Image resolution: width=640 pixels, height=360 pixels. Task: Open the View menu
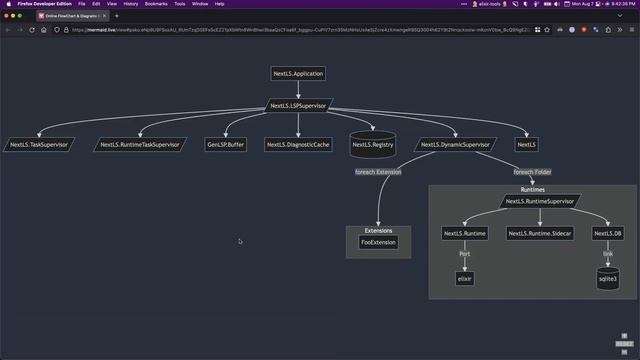112,4
